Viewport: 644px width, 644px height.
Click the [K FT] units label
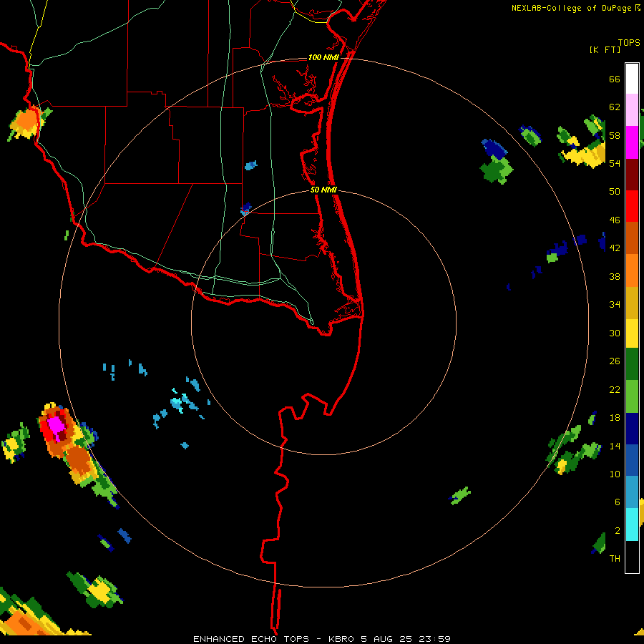pos(605,50)
